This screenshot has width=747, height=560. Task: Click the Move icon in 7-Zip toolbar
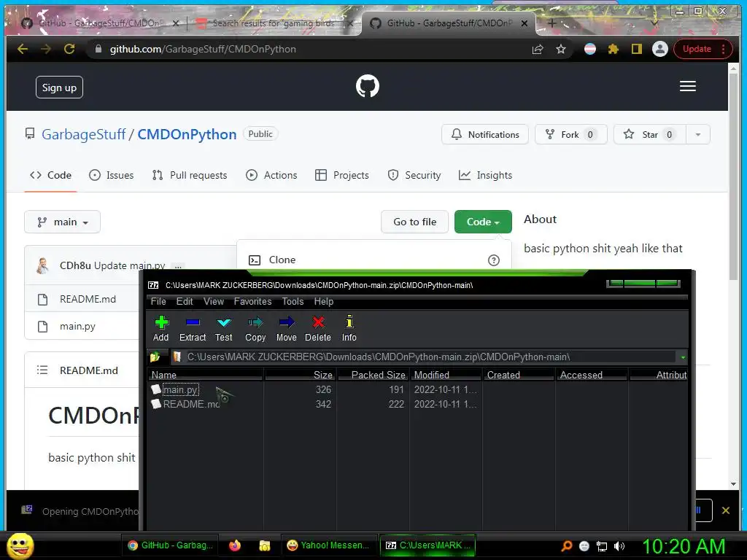[x=286, y=329]
